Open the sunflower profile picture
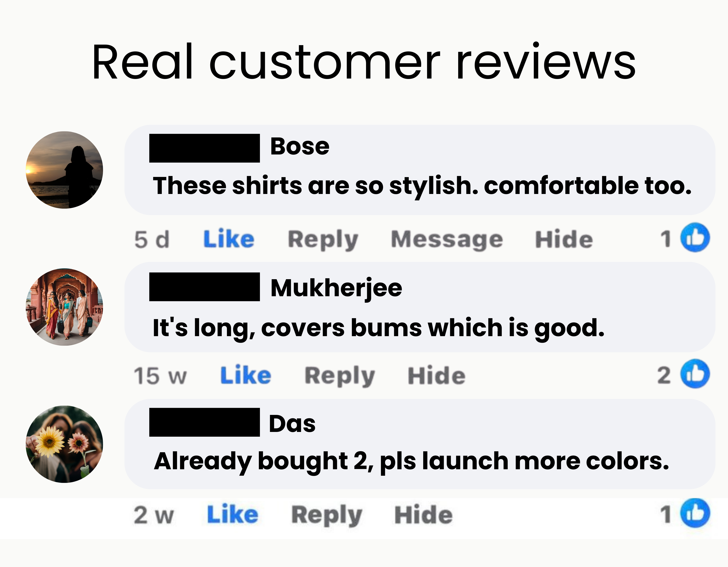Screen dimensions: 728x567 tap(64, 444)
